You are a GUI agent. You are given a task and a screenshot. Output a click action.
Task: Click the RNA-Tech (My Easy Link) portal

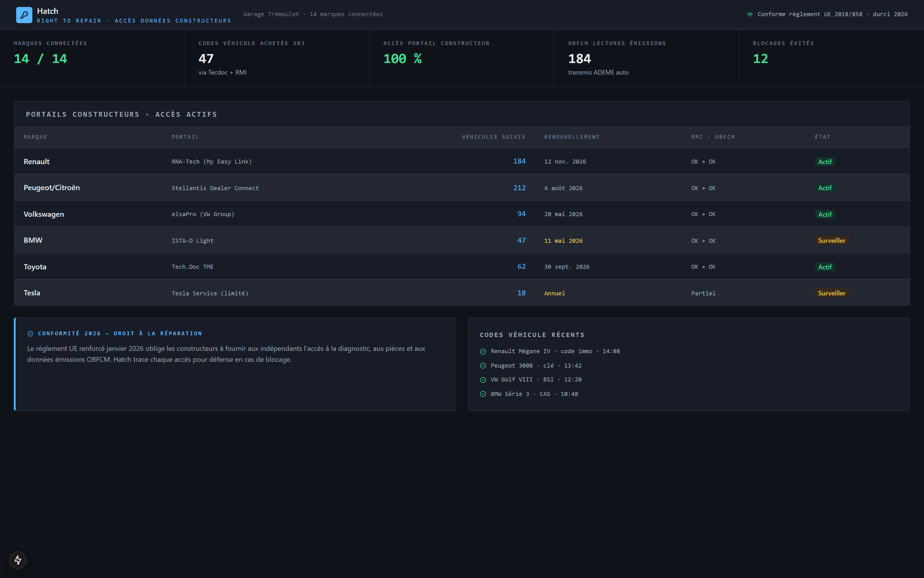(x=212, y=162)
